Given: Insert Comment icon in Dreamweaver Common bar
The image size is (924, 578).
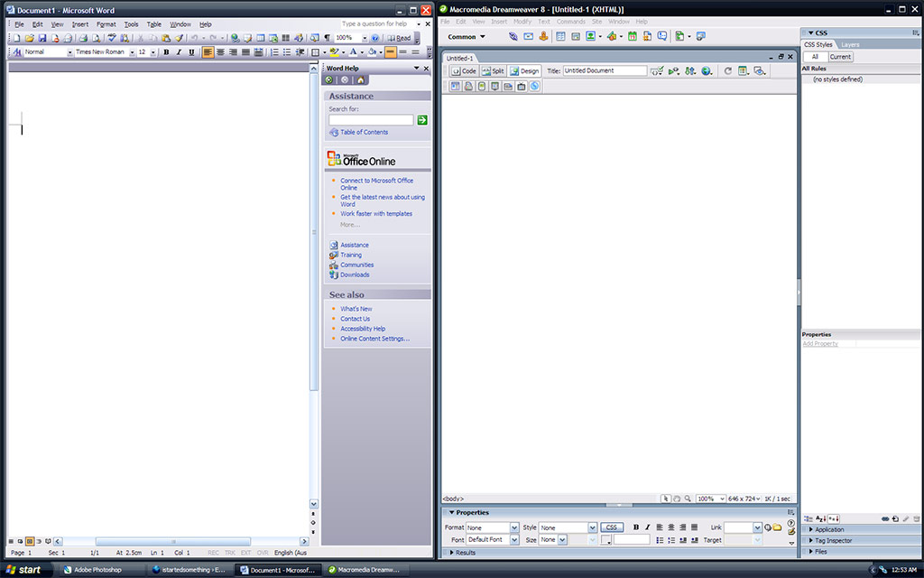Looking at the screenshot, I should (662, 36).
